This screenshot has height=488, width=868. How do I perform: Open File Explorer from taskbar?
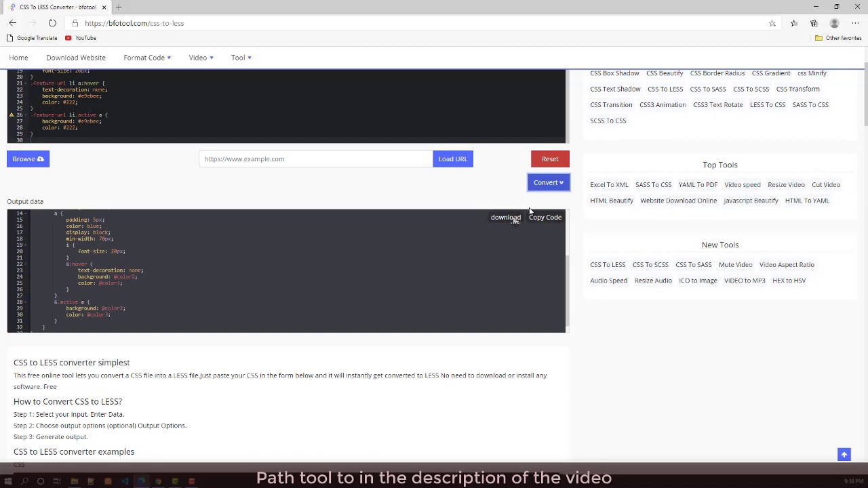click(x=74, y=481)
